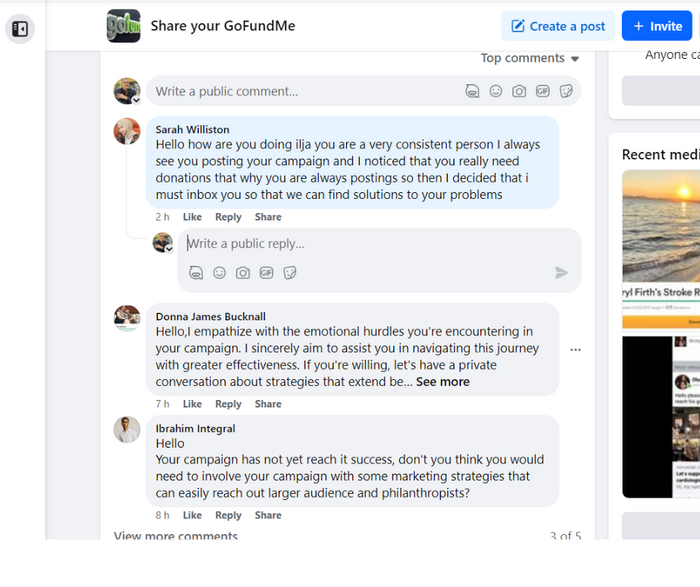Reply to Ibrahim Integral's comment
Screen dimensions: 700x587
point(228,515)
